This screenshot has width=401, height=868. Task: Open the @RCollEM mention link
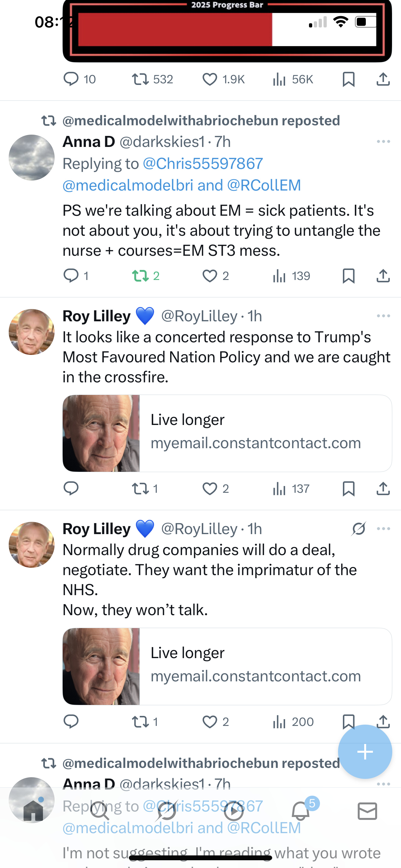264,185
